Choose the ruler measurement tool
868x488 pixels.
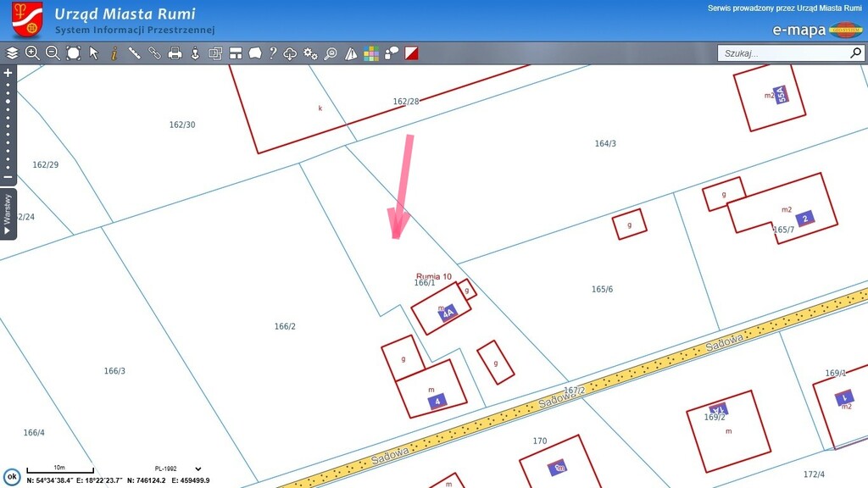(x=134, y=53)
